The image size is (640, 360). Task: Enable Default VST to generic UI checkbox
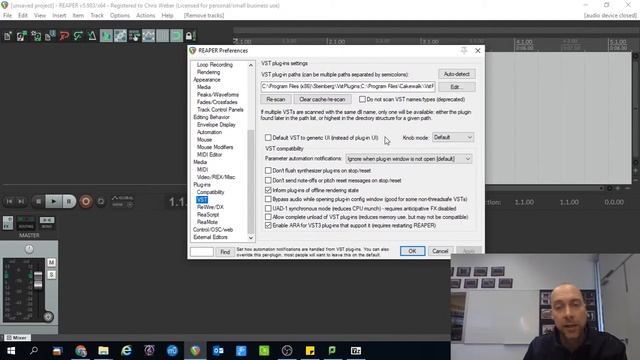click(268, 138)
